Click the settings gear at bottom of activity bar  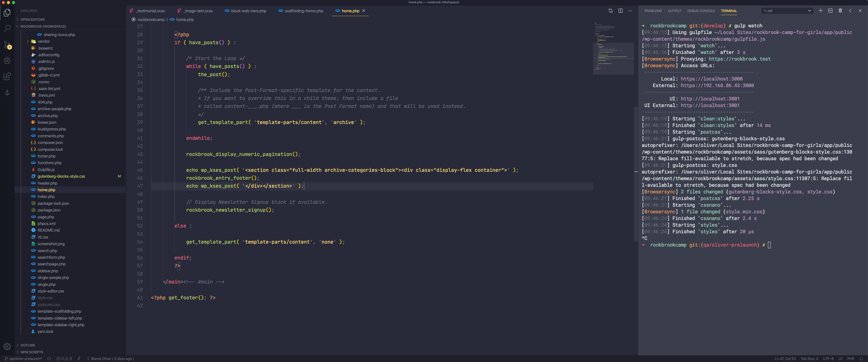click(7, 346)
